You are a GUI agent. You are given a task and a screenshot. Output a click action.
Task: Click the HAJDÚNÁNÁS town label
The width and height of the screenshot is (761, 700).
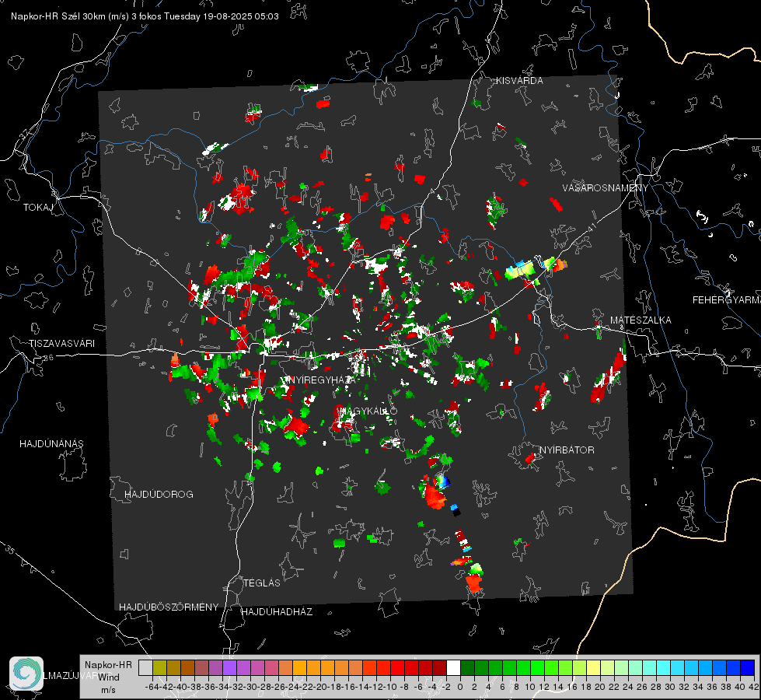coord(51,444)
